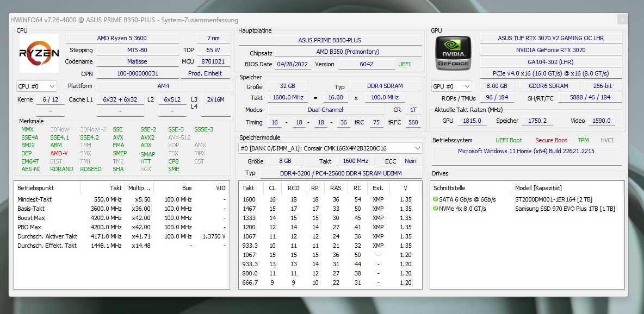Click the GA104-302 (LHR) field
This screenshot has height=314, width=644.
click(551, 62)
